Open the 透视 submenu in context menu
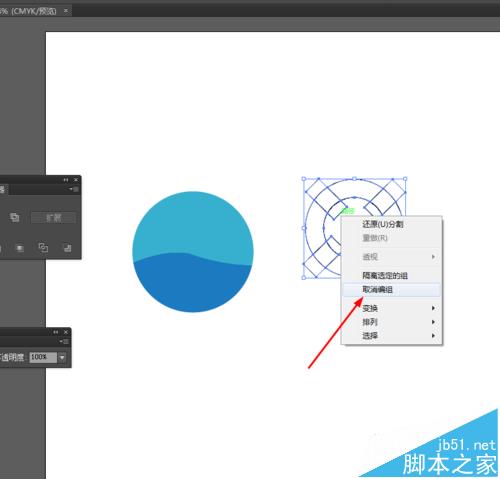The width and height of the screenshot is (500, 479). click(391, 257)
